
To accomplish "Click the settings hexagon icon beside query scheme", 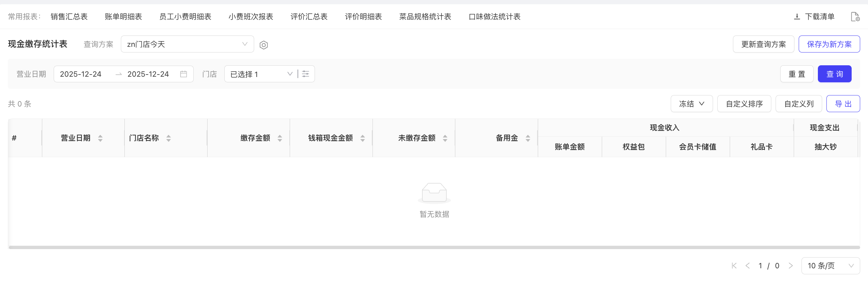I will tap(263, 45).
